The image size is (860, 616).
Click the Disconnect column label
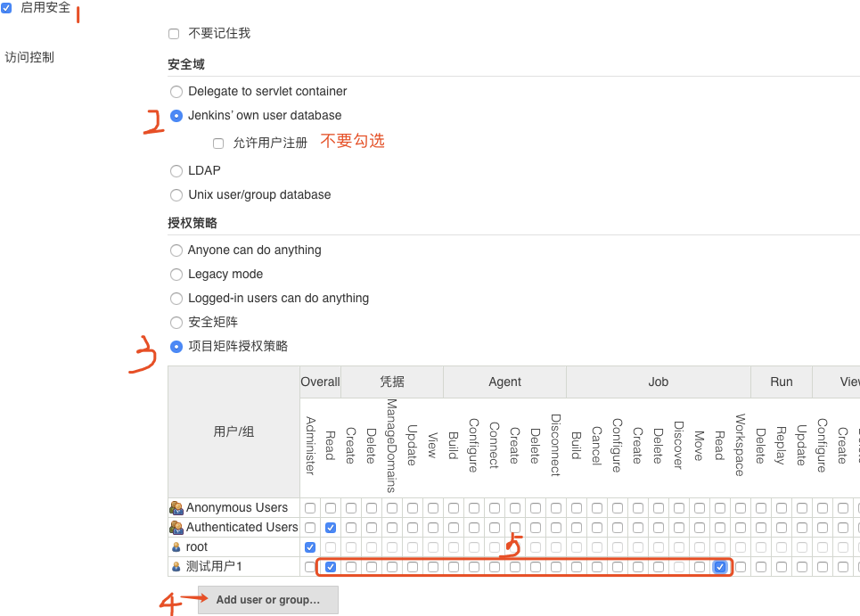coord(555,446)
